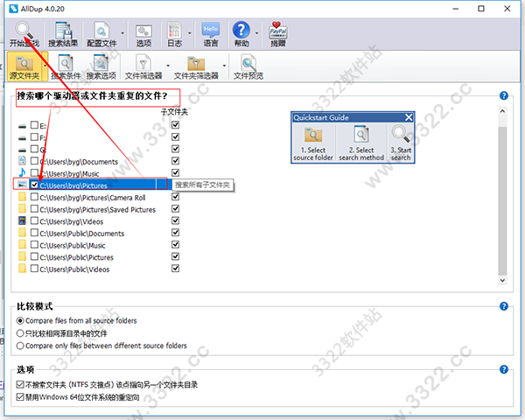The image size is (525, 420).
Task: Check the F: drive checkbox
Action: 34,137
